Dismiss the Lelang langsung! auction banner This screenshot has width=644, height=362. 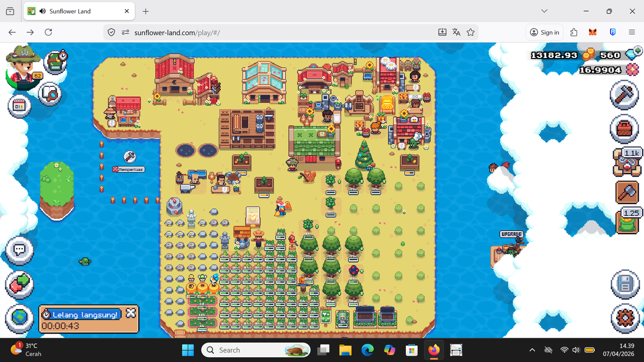click(x=130, y=314)
